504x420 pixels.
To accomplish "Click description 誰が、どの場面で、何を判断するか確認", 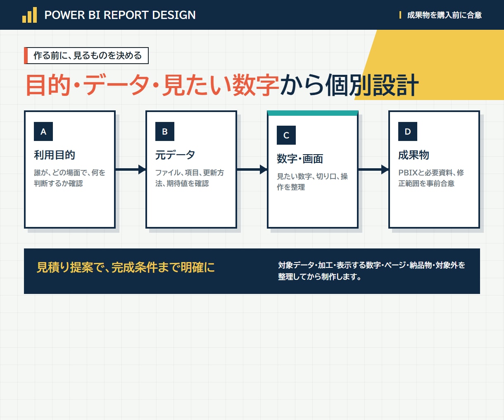I will (x=69, y=178).
